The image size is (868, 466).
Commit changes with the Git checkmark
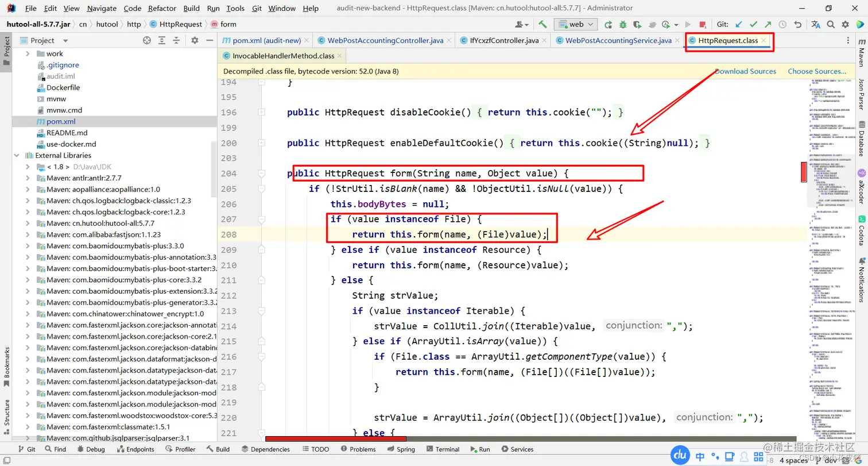pyautogui.click(x=753, y=24)
